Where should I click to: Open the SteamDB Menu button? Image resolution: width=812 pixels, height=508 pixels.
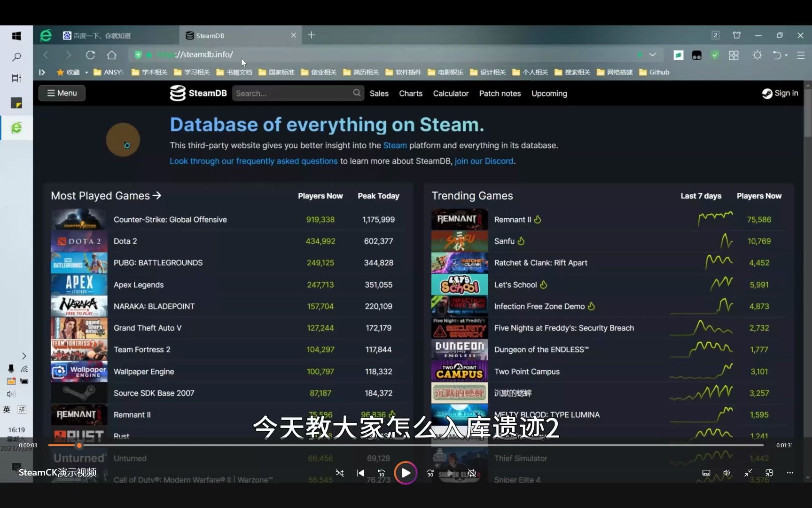click(62, 93)
